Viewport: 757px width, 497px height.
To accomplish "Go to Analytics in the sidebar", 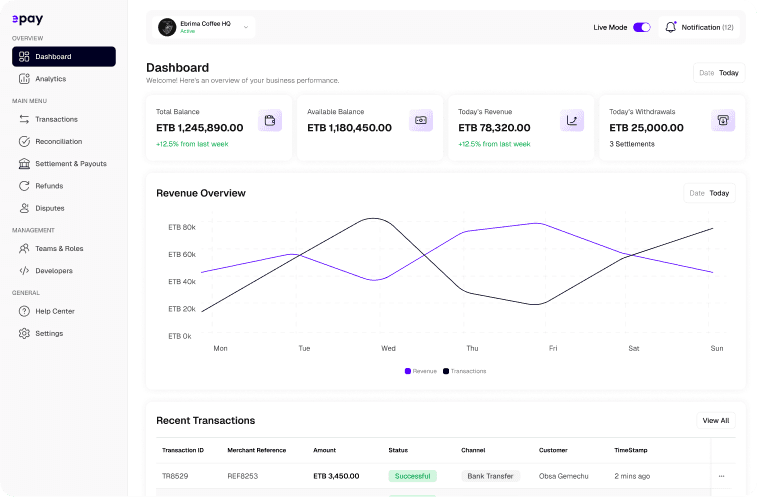I will [x=64, y=79].
